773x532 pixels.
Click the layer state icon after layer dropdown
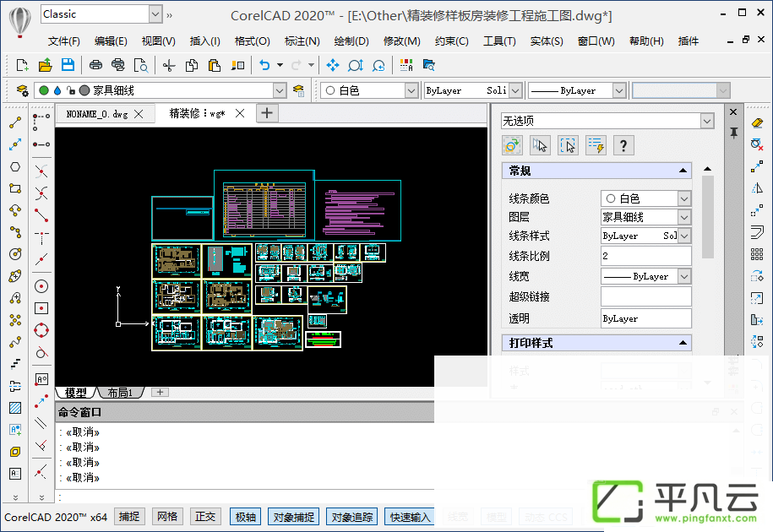(298, 90)
